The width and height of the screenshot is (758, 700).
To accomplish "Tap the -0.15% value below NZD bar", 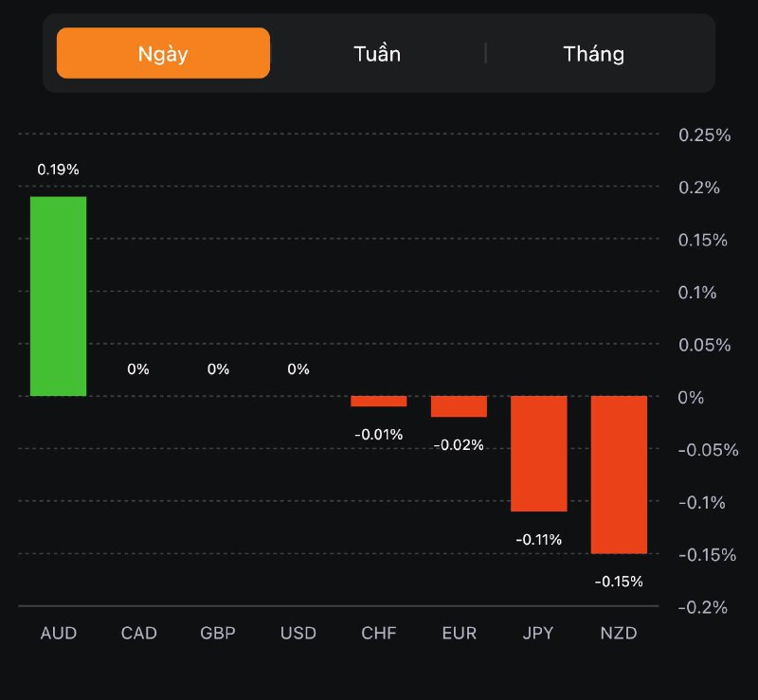I will click(x=619, y=582).
